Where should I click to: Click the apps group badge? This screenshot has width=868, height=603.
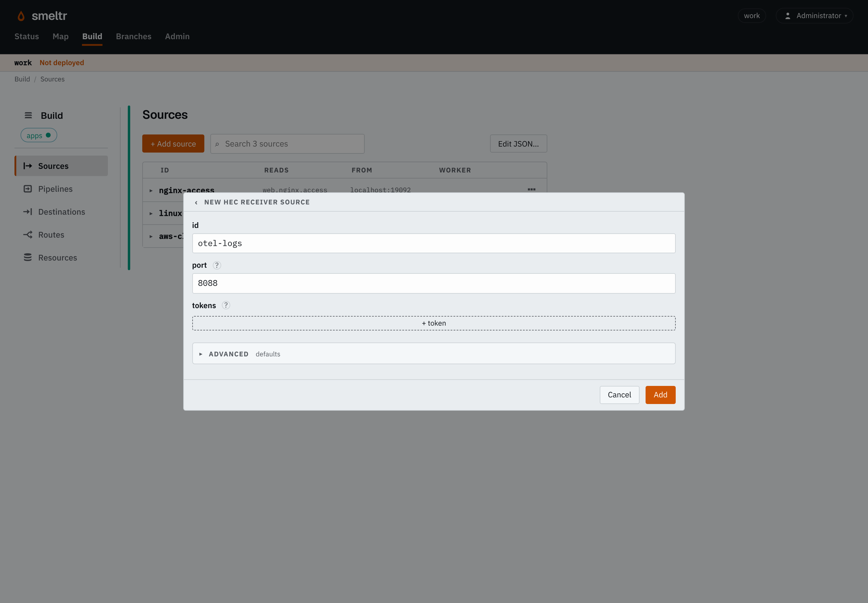(39, 135)
